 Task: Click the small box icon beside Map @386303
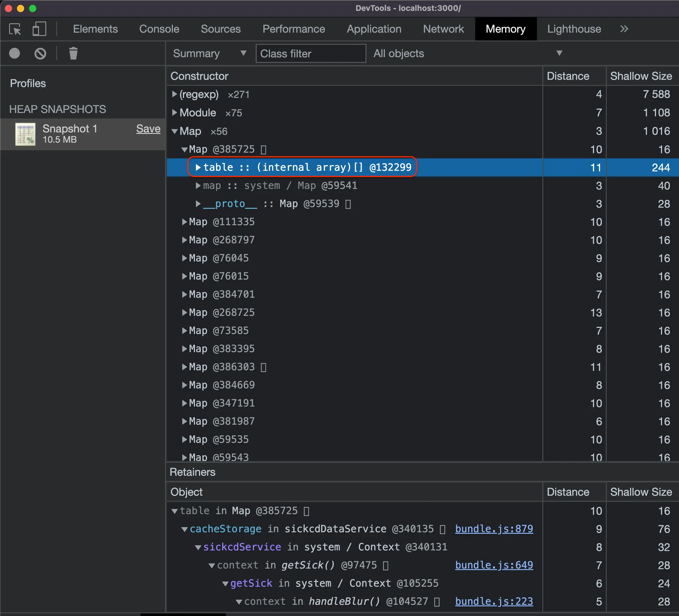point(263,367)
